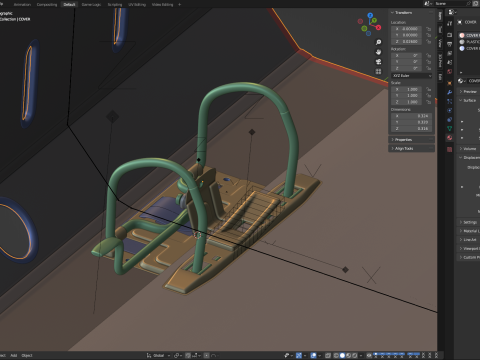Toggle lock for Location X

coord(429,29)
